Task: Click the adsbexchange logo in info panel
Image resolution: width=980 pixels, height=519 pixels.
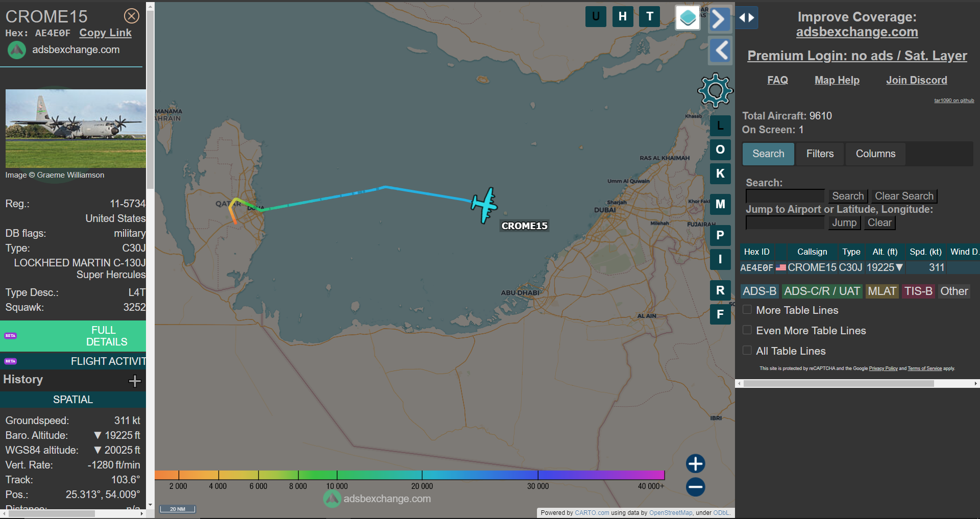Action: [17, 50]
